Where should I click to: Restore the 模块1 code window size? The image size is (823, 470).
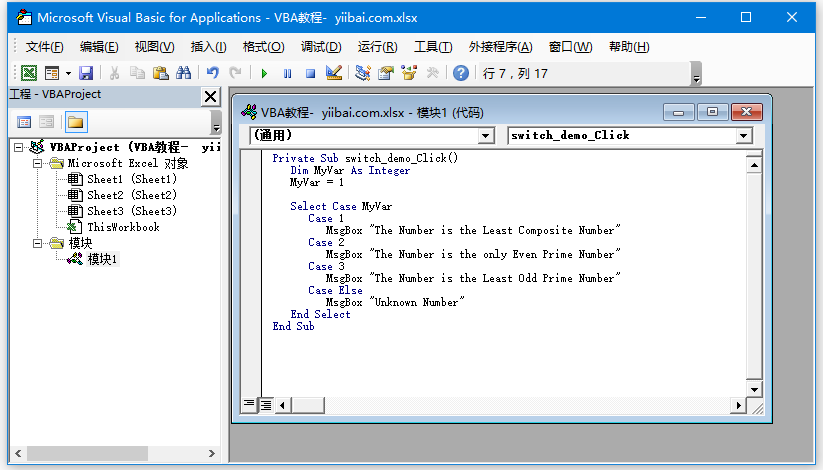coord(712,112)
